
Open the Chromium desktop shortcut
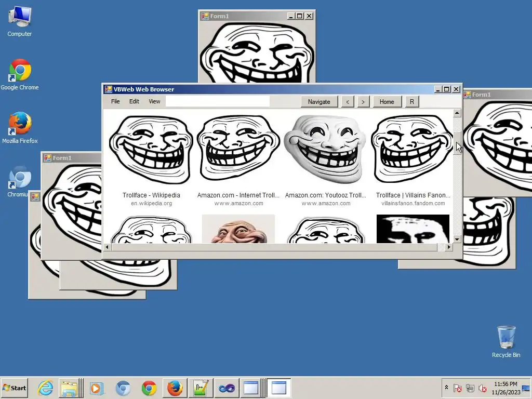19,181
